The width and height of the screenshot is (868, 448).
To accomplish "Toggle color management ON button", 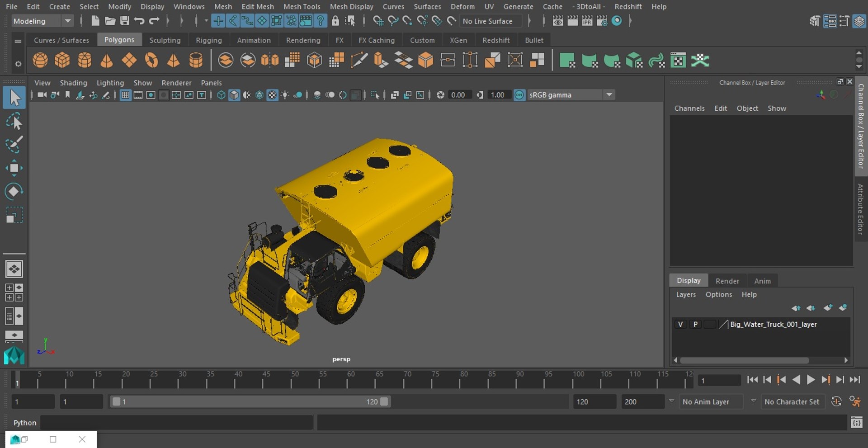I will tap(519, 95).
